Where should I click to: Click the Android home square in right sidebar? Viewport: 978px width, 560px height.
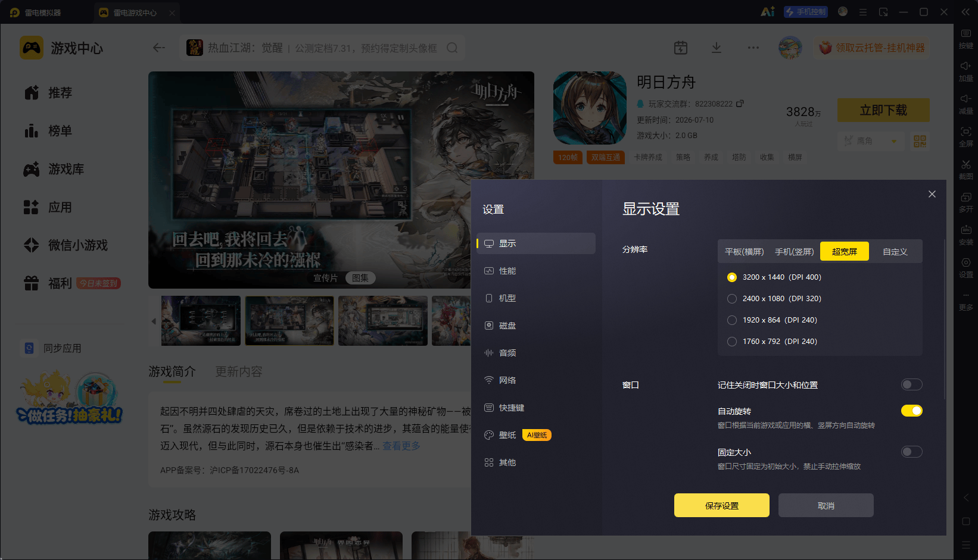point(966,521)
